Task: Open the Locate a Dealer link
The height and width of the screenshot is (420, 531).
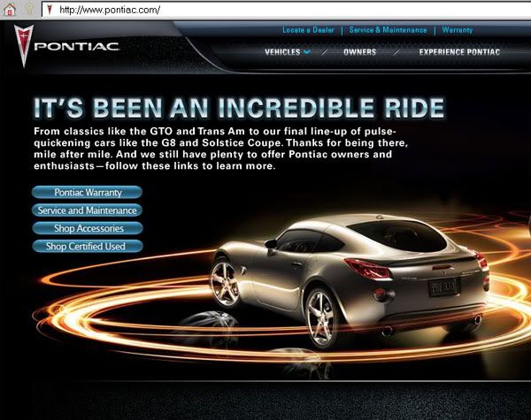Action: tap(308, 30)
